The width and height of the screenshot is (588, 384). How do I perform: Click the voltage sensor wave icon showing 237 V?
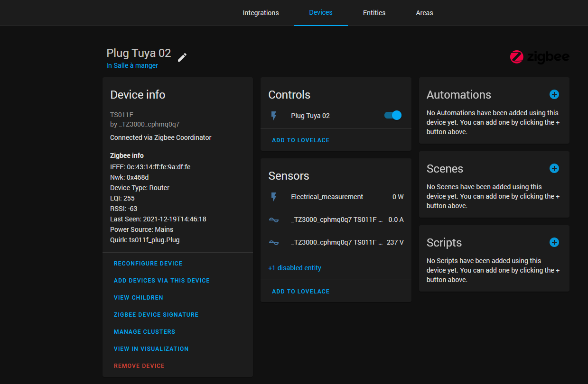[x=274, y=242]
